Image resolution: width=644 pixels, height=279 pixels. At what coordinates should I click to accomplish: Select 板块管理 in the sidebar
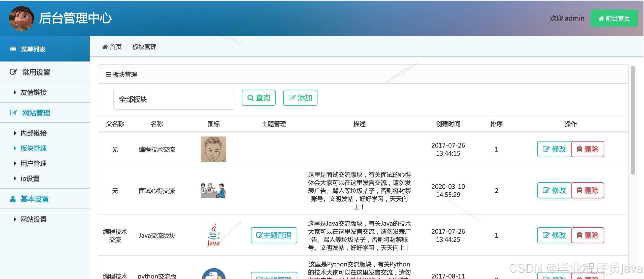tap(33, 148)
